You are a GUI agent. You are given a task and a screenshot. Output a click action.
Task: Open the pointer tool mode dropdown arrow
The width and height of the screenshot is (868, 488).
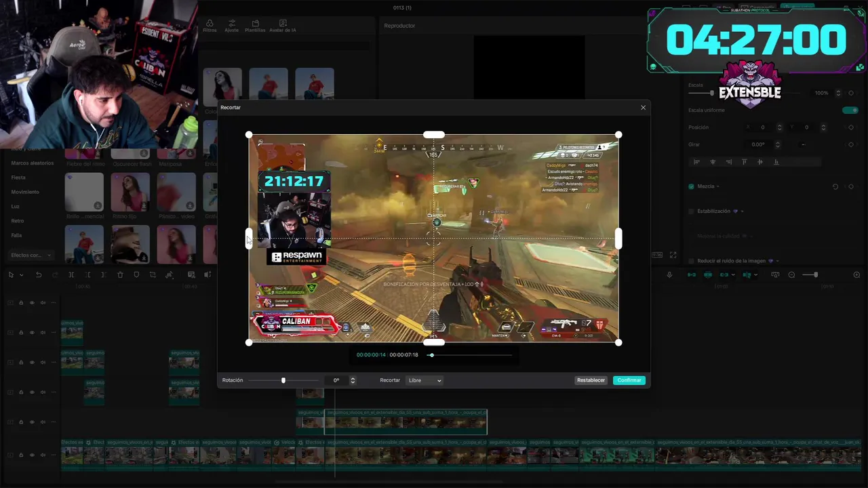click(21, 274)
